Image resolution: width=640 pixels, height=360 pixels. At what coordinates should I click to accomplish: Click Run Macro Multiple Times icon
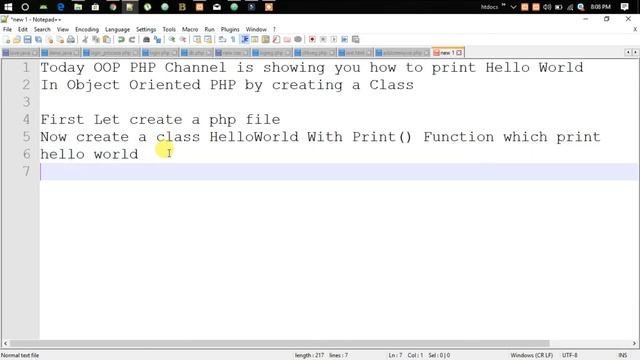pyautogui.click(x=345, y=40)
